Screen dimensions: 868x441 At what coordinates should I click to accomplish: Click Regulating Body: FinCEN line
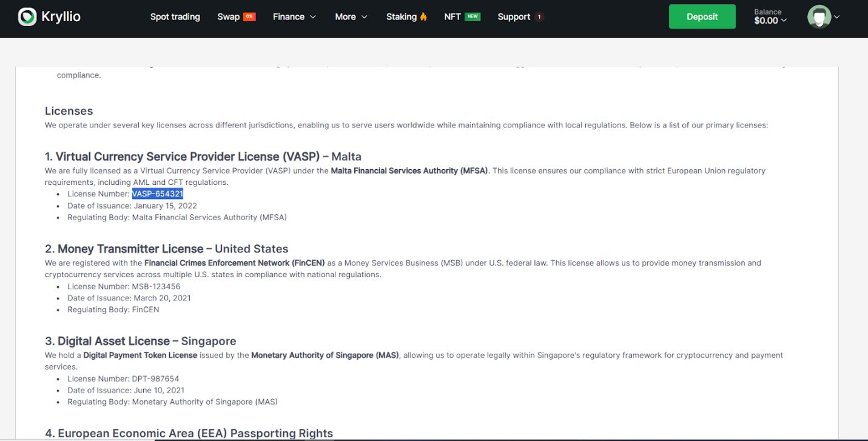pyautogui.click(x=113, y=309)
